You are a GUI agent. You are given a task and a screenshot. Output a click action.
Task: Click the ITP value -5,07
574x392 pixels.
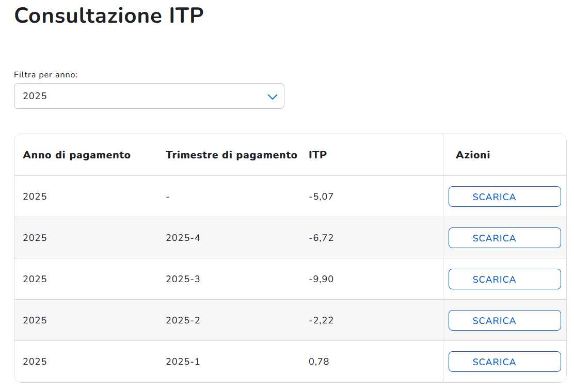321,197
